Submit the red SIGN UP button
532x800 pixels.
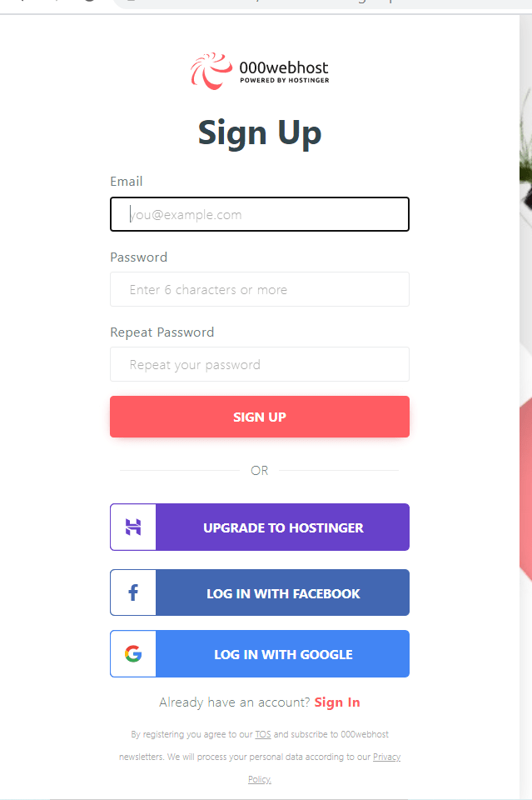(260, 417)
